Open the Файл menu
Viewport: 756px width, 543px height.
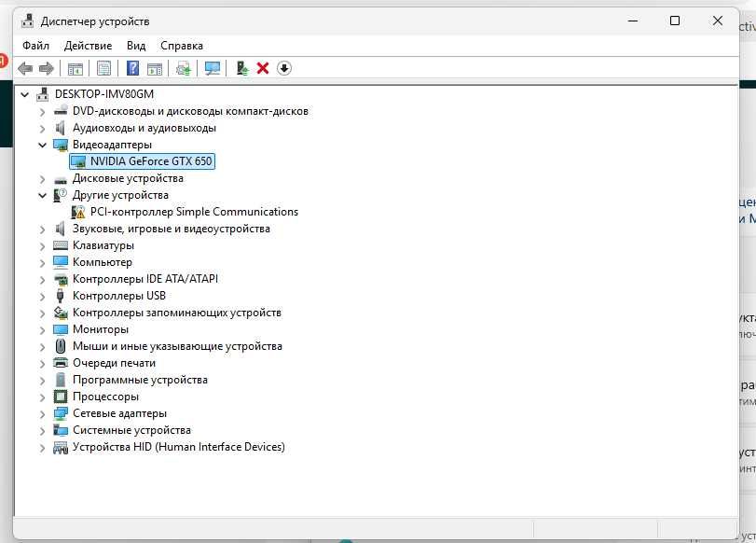[x=35, y=46]
